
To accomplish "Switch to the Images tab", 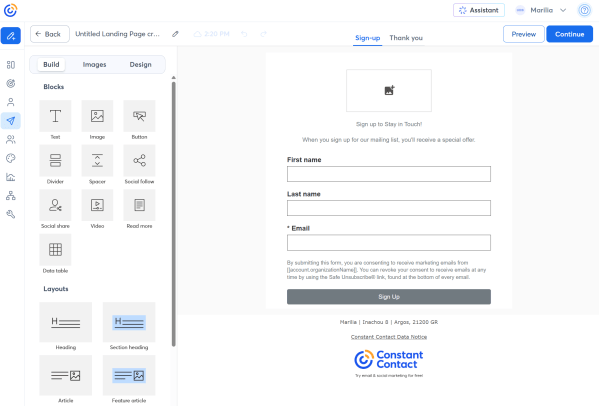I will 94,65.
